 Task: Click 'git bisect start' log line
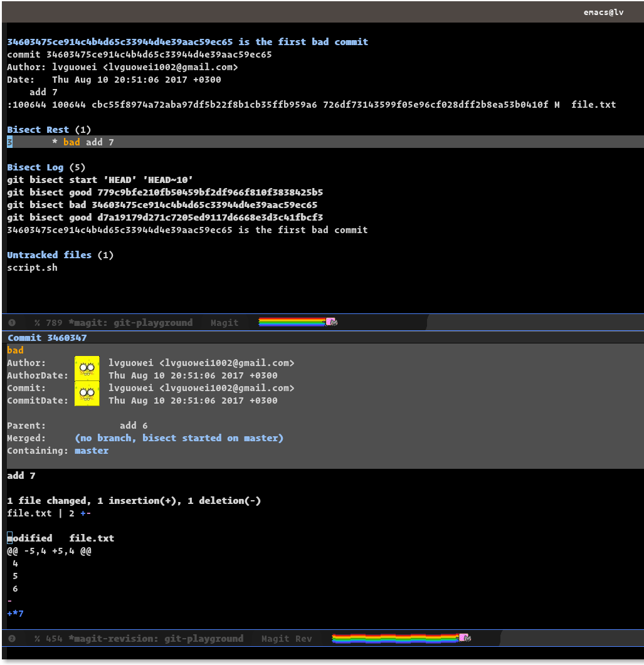(x=100, y=180)
